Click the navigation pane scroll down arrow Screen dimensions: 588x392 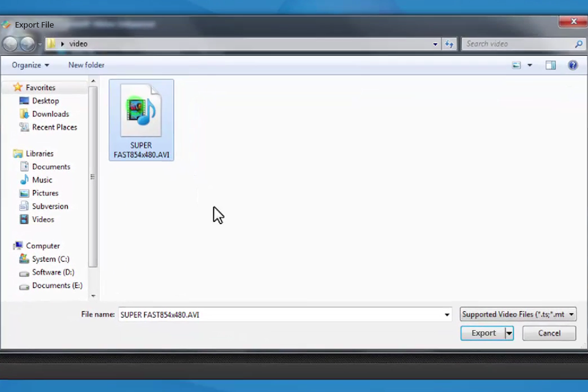93,296
